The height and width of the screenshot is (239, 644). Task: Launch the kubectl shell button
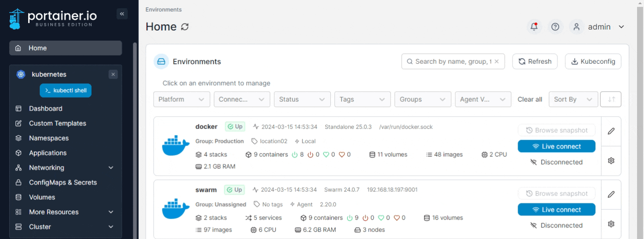(66, 91)
